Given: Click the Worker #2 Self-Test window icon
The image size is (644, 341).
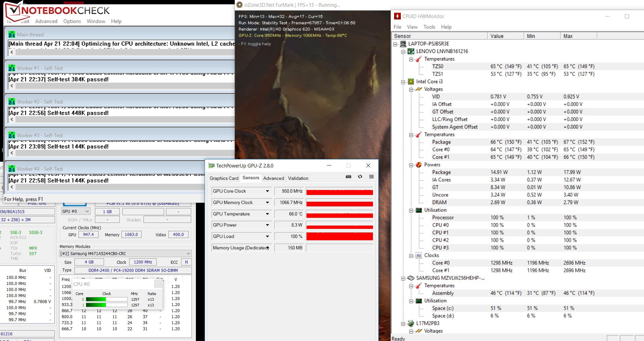Looking at the screenshot, I should (x=12, y=101).
